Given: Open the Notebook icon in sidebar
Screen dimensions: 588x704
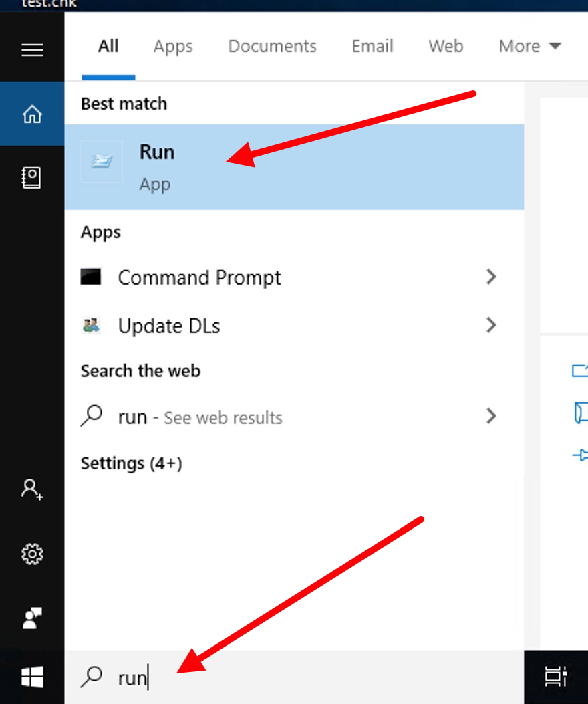Looking at the screenshot, I should click(32, 177).
